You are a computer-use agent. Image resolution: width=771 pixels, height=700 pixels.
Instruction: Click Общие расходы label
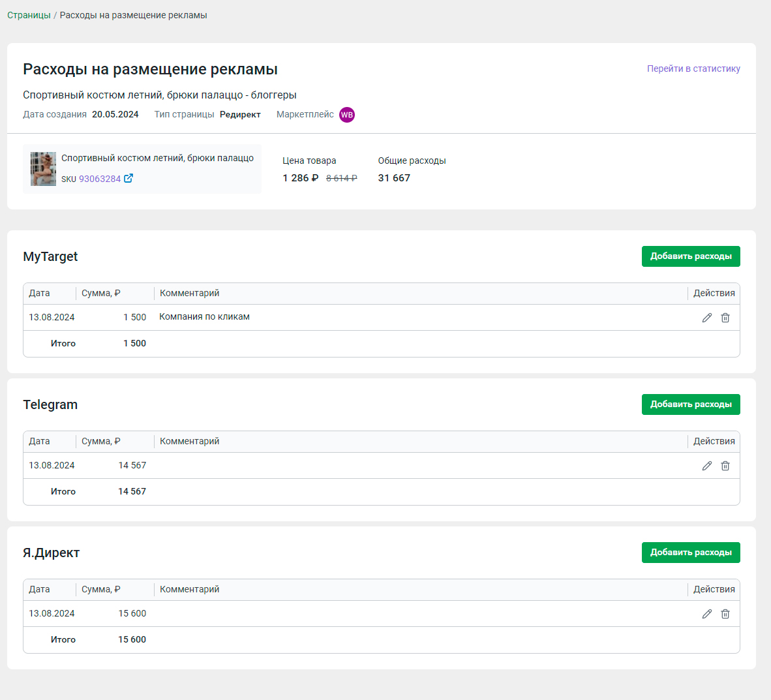(412, 161)
